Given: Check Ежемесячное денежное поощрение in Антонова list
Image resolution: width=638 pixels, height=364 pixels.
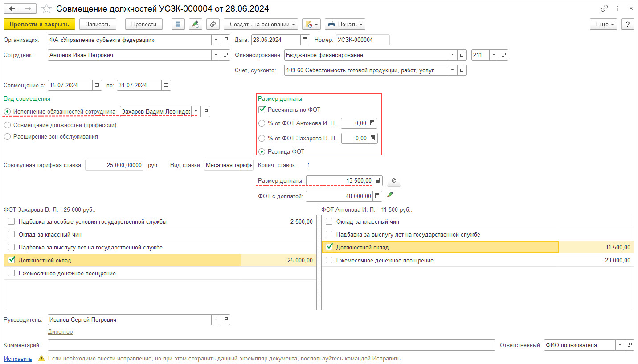Looking at the screenshot, I should pos(329,260).
